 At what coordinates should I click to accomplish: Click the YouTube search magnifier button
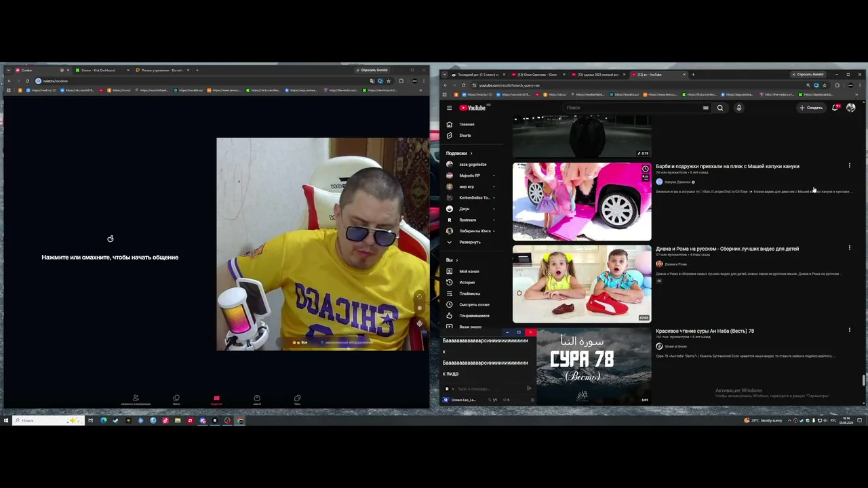720,108
